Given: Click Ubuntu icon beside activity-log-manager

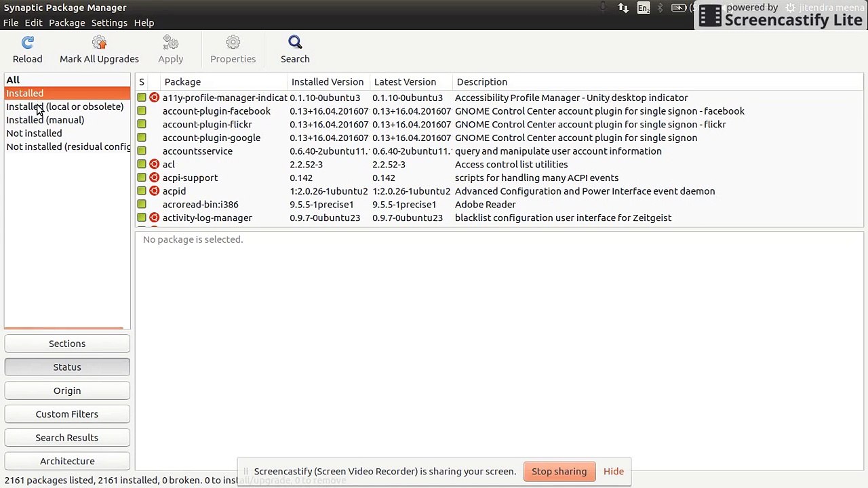Looking at the screenshot, I should [155, 218].
